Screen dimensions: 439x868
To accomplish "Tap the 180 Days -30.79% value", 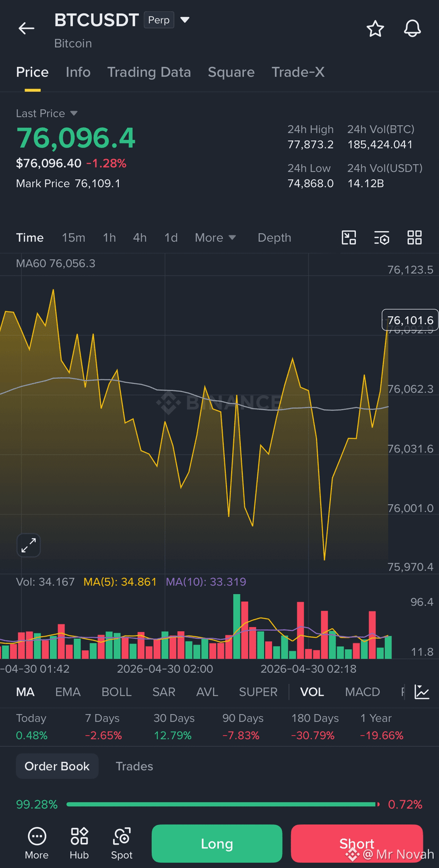I will (x=313, y=735).
